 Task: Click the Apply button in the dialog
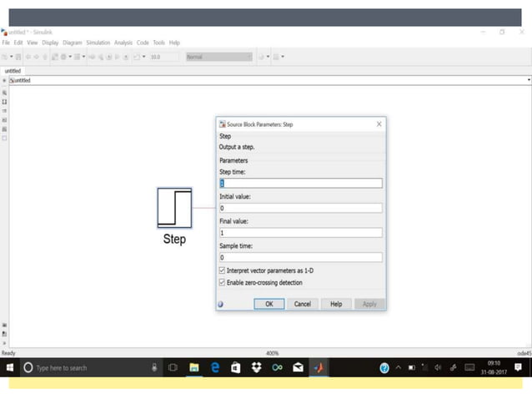369,304
